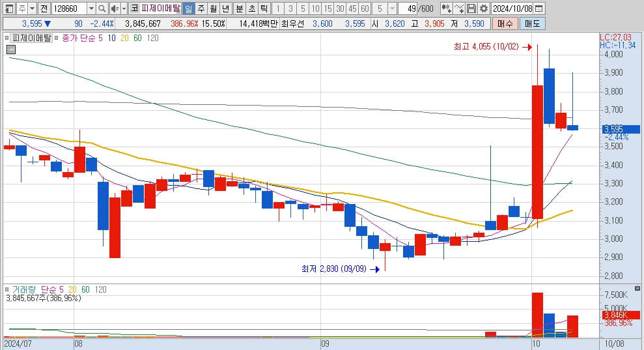The width and height of the screenshot is (644, 350).
Task: Click the 전 button beside stock code
Action: click(44, 8)
